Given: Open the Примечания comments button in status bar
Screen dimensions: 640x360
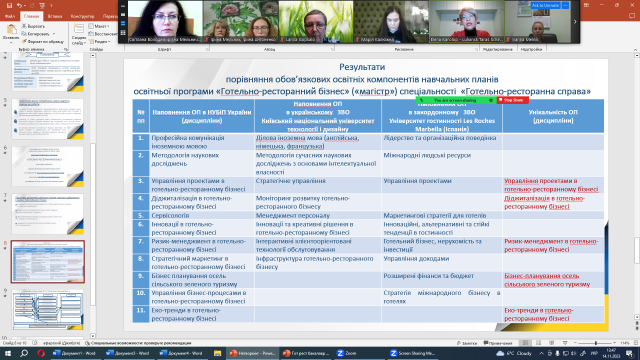Looking at the screenshot, I should pyautogui.click(x=498, y=343).
